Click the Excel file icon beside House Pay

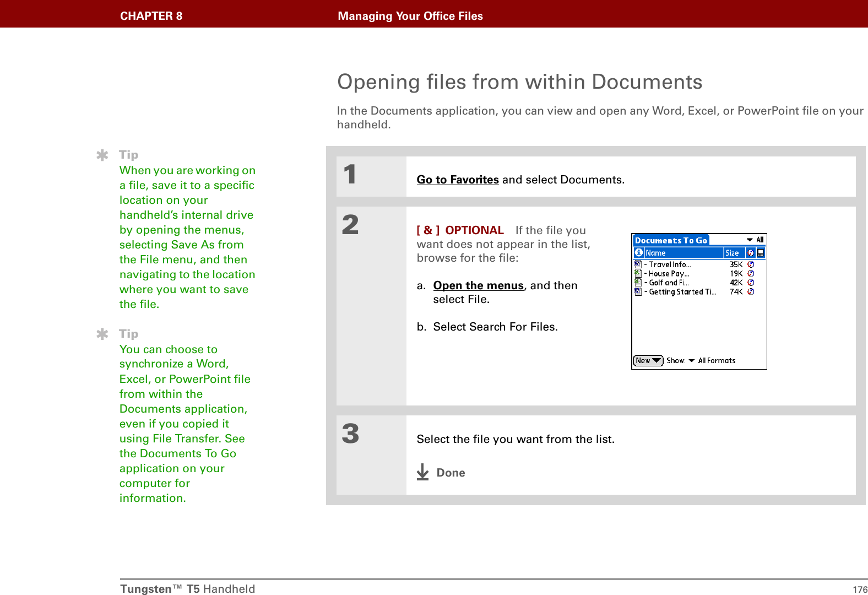point(638,273)
